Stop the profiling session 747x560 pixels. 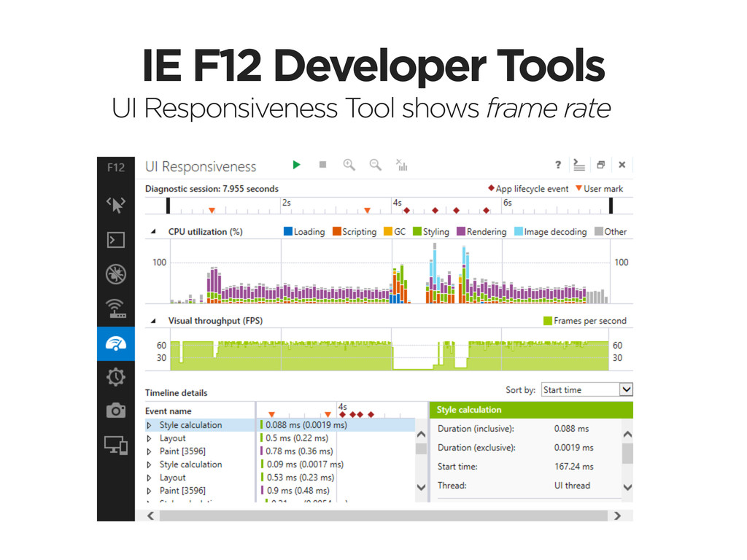click(x=322, y=166)
